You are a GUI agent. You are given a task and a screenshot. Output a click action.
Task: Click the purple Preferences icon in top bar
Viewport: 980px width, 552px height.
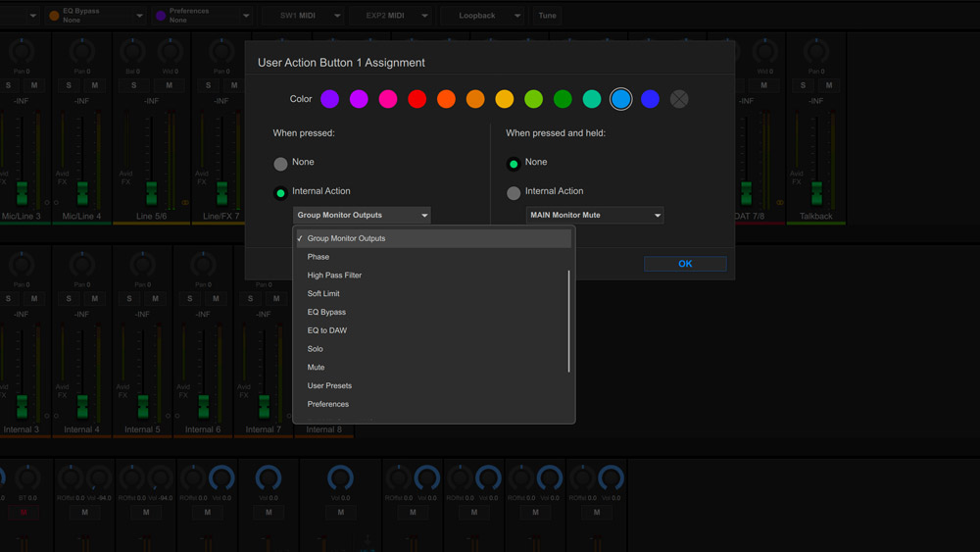[x=162, y=16]
